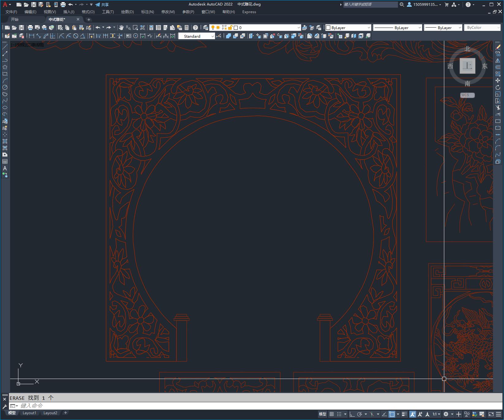Screen dimensions: 504x420
Task: Click the 模型 button in status bar
Action: click(322, 414)
